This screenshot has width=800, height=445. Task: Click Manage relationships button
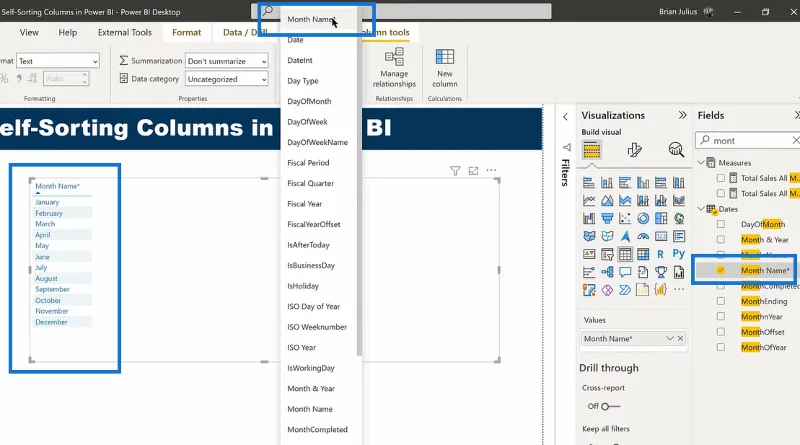point(394,68)
